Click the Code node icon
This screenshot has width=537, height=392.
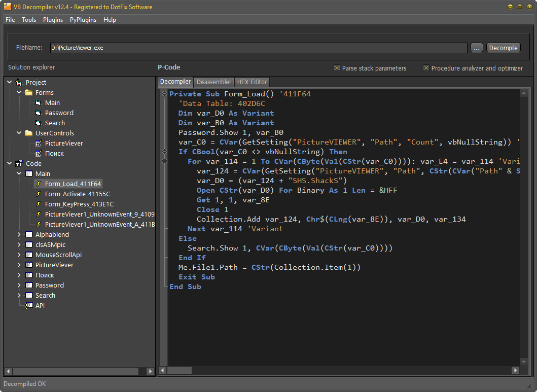pyautogui.click(x=19, y=164)
